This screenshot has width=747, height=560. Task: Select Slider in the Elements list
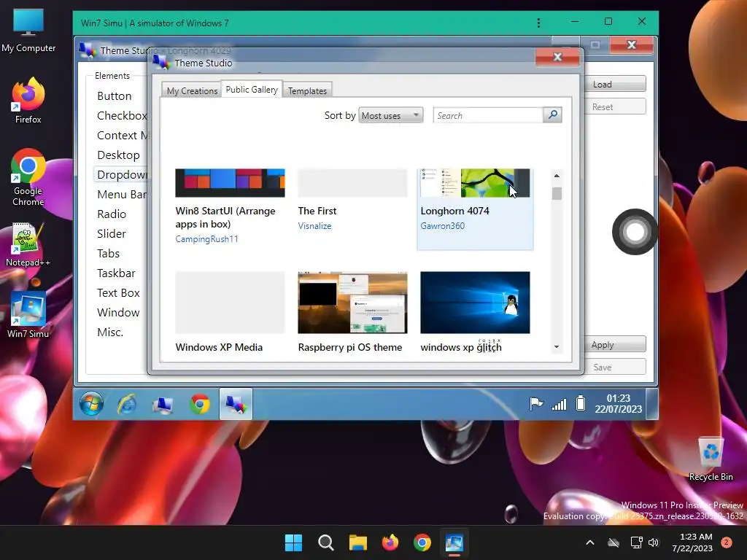point(112,234)
